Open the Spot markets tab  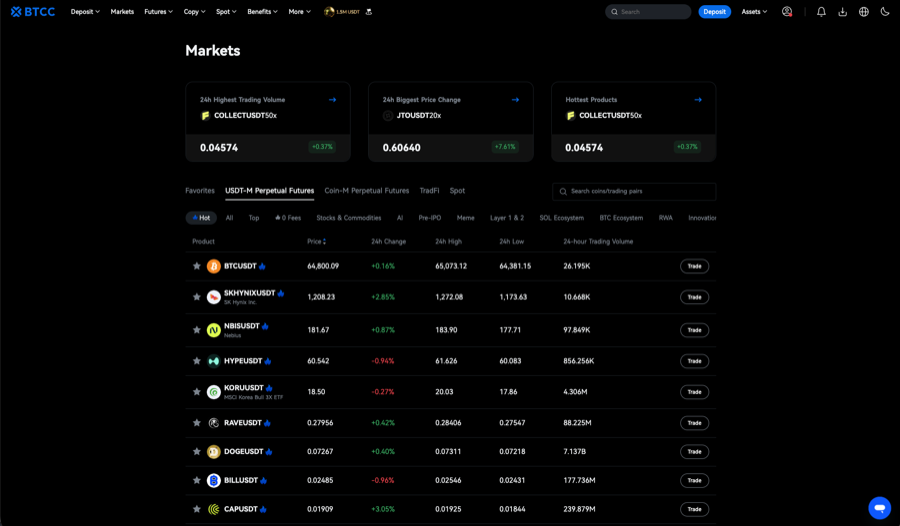coord(457,191)
